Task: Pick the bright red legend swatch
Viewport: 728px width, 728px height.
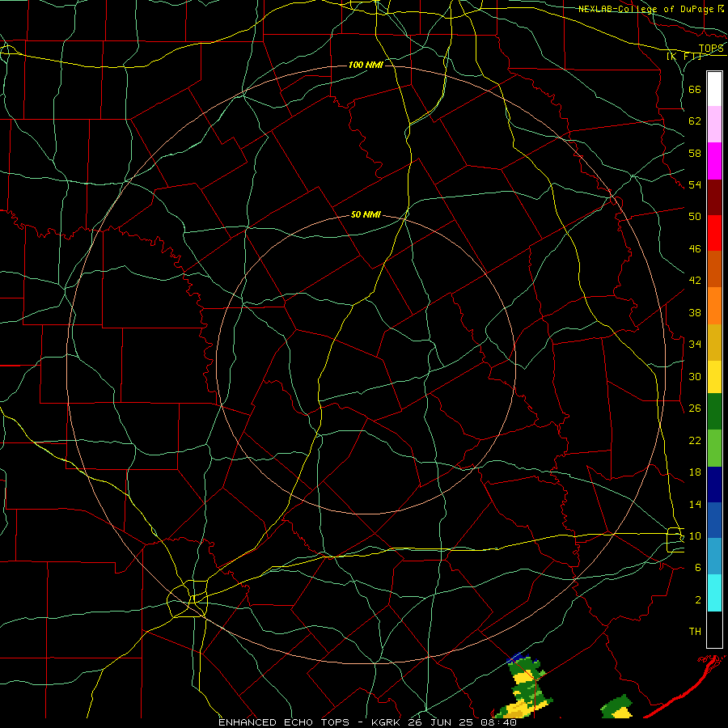Action: 714,233
